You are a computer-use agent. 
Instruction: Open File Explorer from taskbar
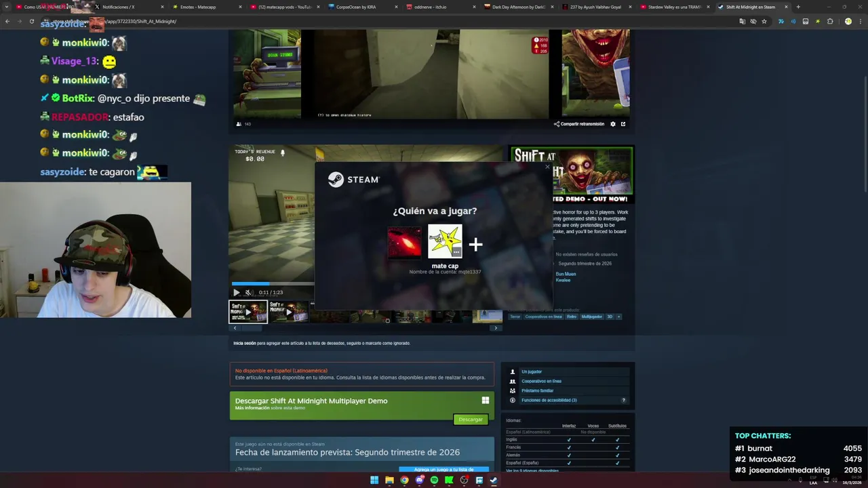(389, 481)
